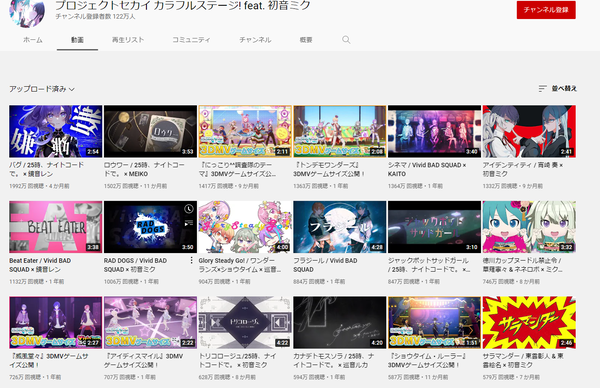600x388 pixels.
Task: Play the アイデンティティ thumbnail (2:41)
Action: (529, 131)
